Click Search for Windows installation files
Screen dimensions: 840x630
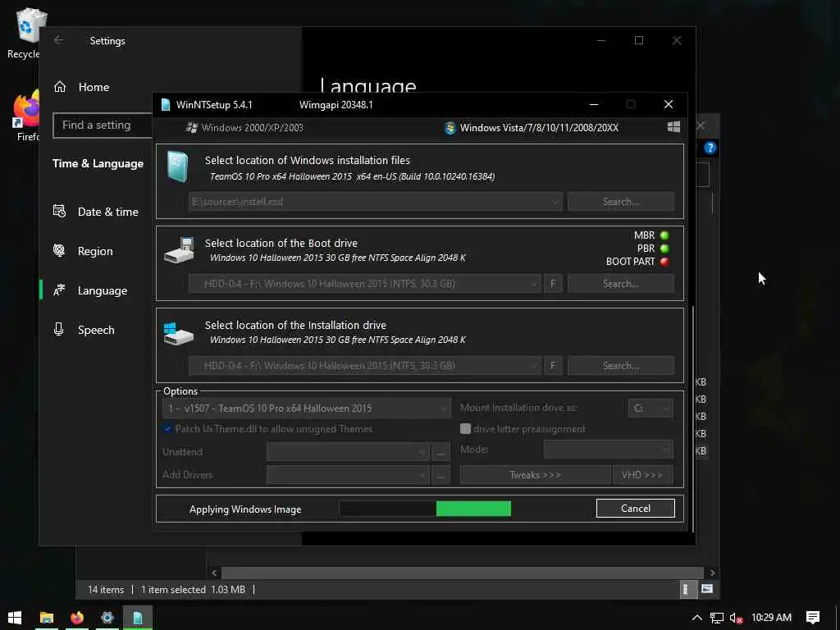[621, 202]
